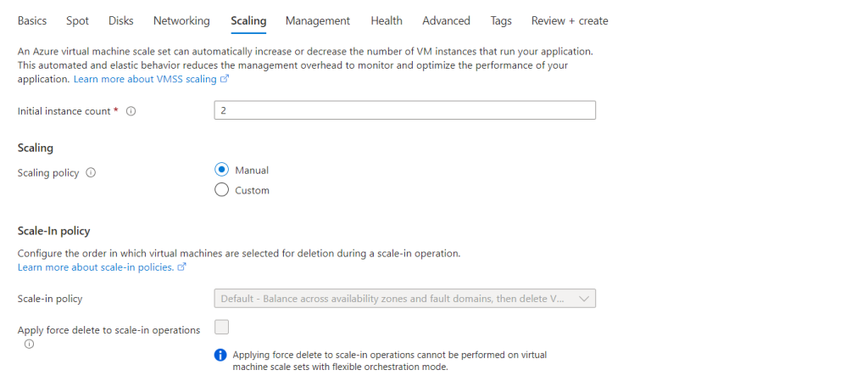Click info icon beside Scaling policy label
Screen dimensions: 868x387
(91, 173)
